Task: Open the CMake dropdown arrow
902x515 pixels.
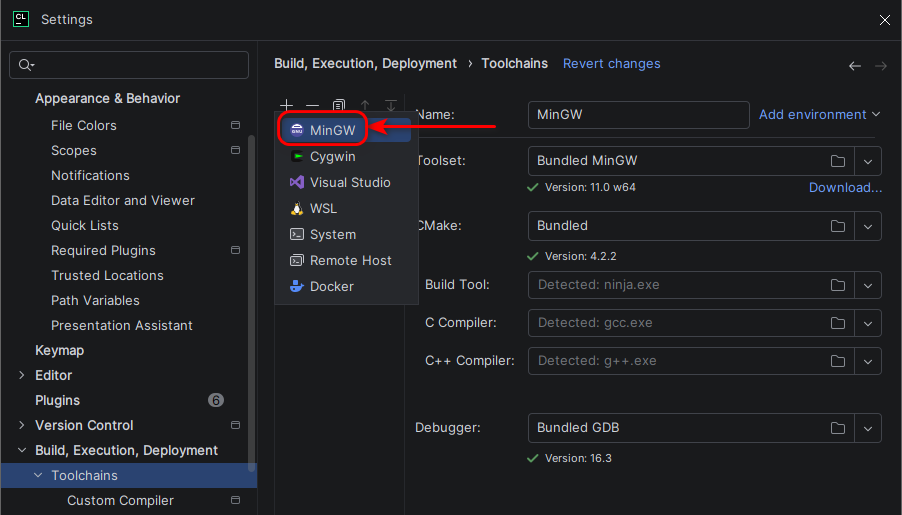Action: [x=867, y=226]
